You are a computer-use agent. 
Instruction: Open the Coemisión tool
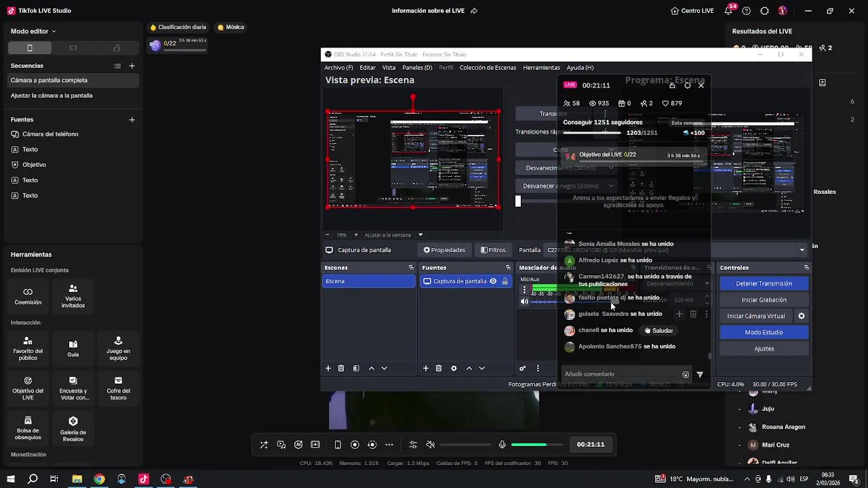[28, 296]
